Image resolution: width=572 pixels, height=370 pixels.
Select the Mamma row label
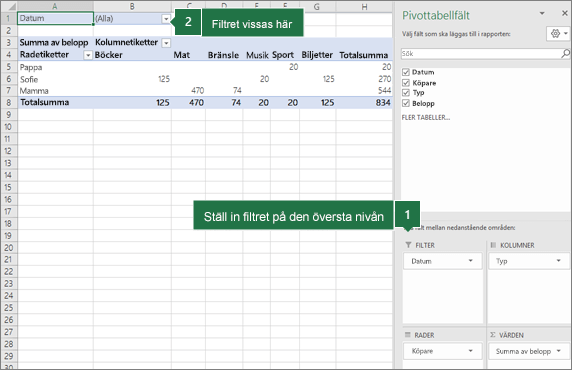55,90
